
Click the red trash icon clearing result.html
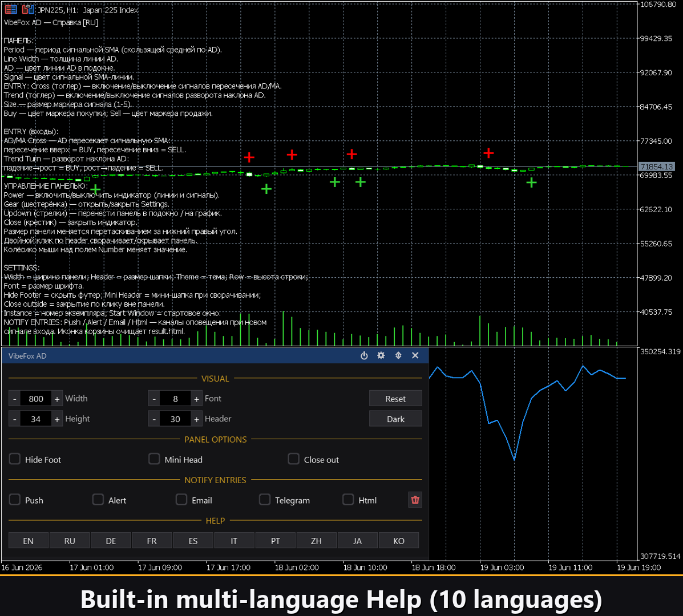(415, 500)
